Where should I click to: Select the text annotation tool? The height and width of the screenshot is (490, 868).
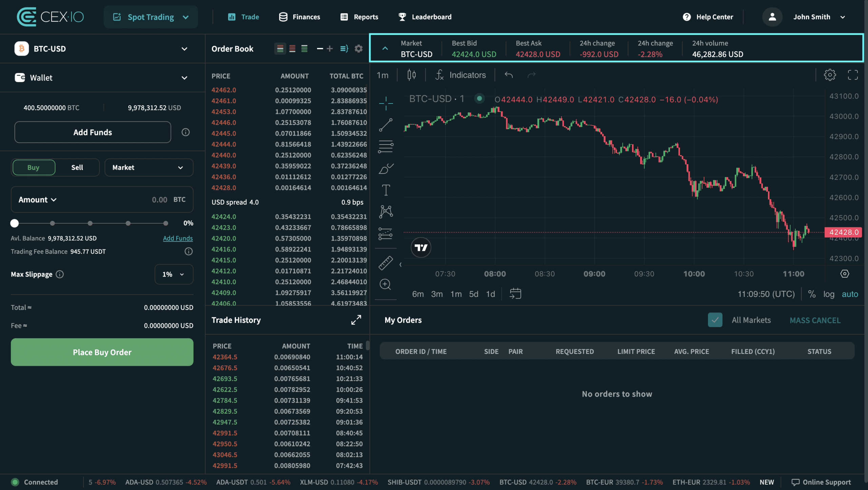pos(386,190)
